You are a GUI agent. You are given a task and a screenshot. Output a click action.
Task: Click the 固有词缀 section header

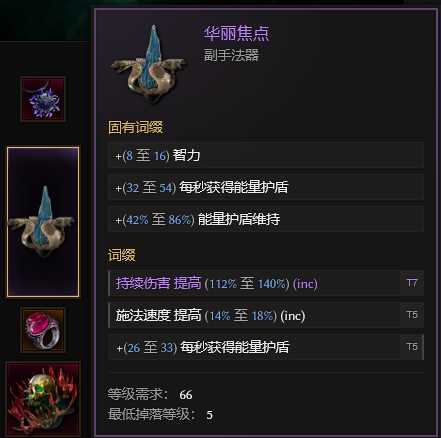(135, 128)
